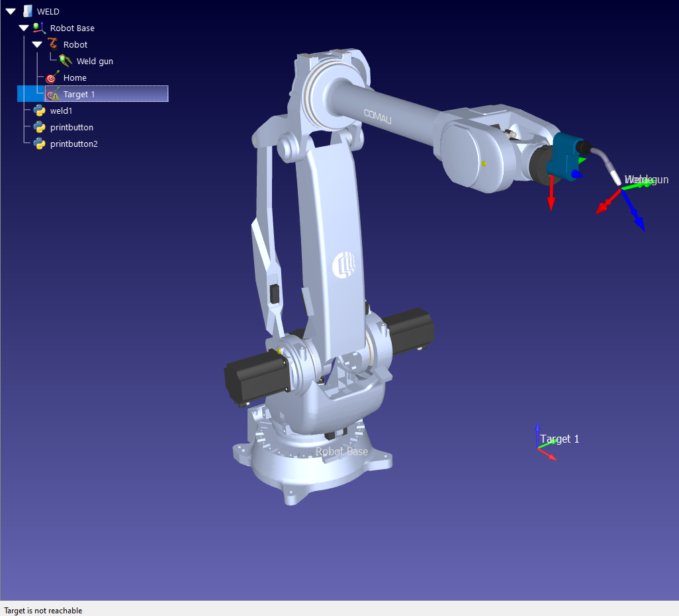Image resolution: width=679 pixels, height=616 pixels.
Task: Select the Weld gun label in tree
Action: 95,61
